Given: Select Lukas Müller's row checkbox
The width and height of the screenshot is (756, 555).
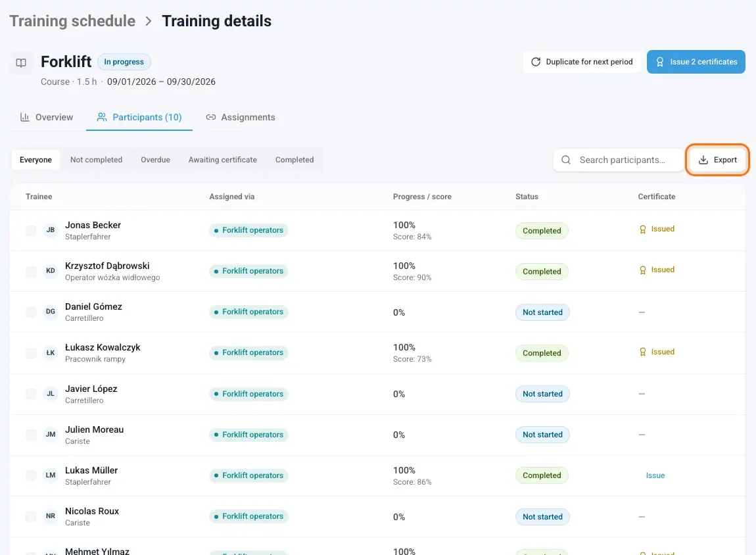Looking at the screenshot, I should 31,475.
